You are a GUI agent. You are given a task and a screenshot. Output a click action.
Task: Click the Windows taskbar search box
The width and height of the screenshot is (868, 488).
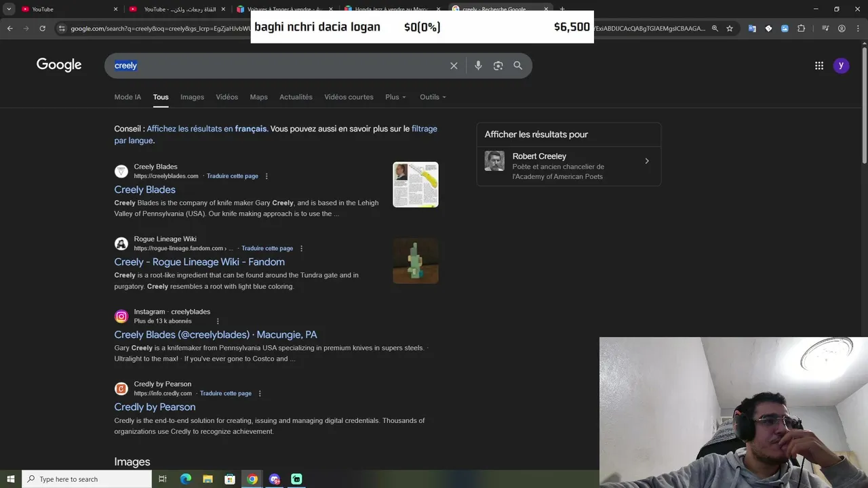[x=87, y=479]
